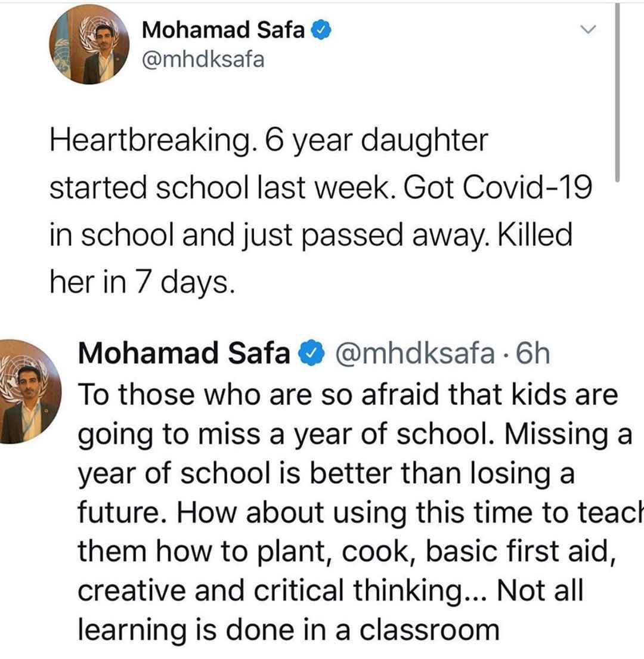Click the @mhdksafa handle in quoted tweet header
Image resolution: width=644 pixels, height=659 pixels.
414,353
